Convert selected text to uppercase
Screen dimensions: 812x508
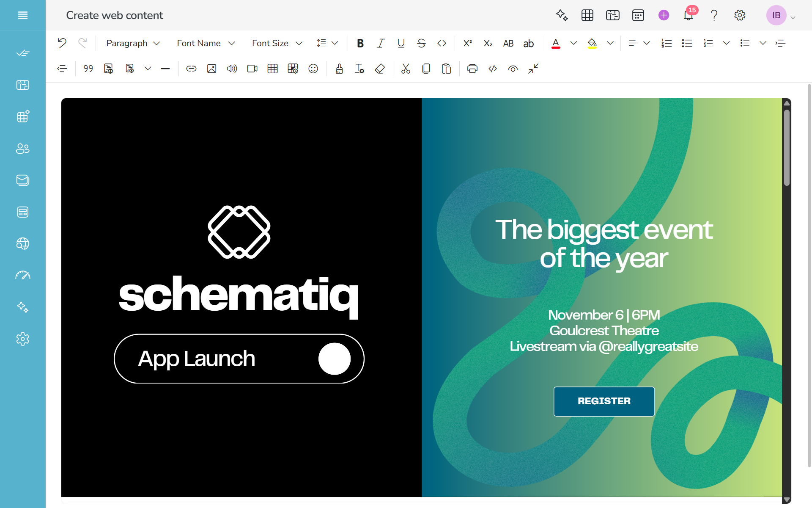(x=508, y=43)
